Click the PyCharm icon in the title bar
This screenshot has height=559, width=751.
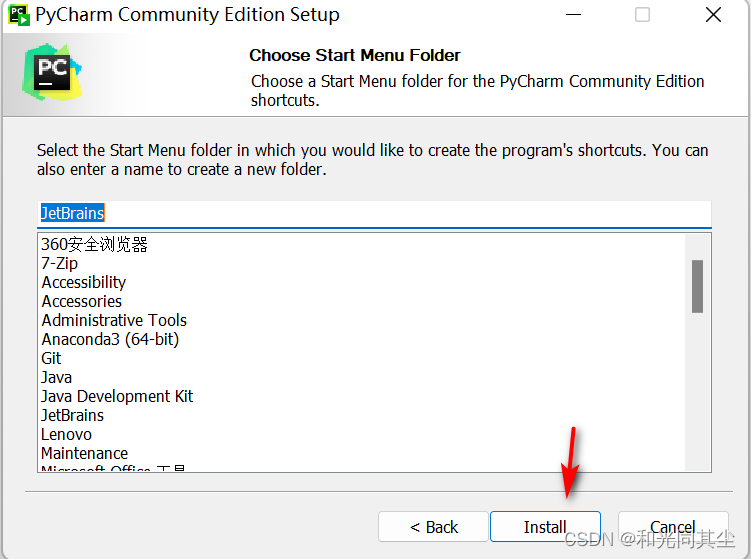click(x=19, y=15)
